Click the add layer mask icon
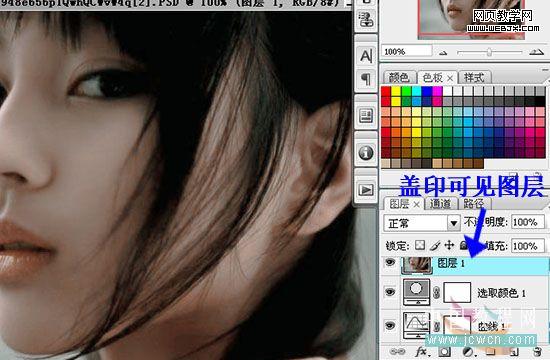This screenshot has height=360, width=550. coord(444,352)
